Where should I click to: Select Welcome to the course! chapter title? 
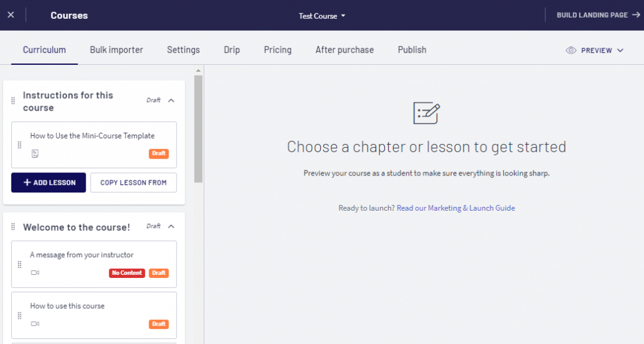76,227
